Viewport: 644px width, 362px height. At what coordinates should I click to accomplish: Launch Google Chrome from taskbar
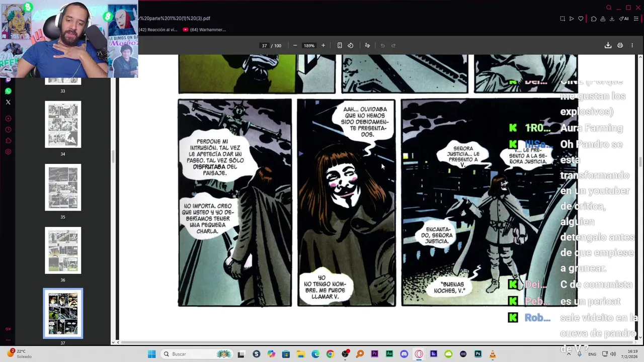330,354
